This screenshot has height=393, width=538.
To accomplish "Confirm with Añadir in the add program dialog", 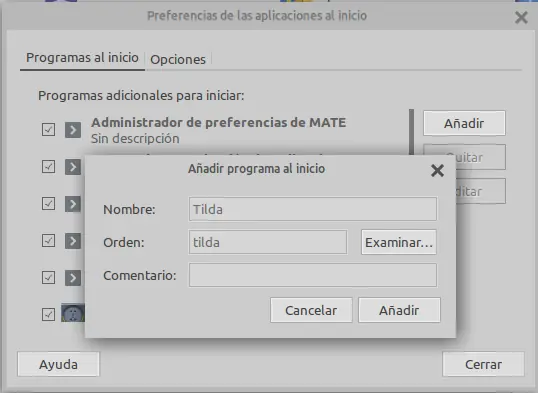I will click(399, 310).
